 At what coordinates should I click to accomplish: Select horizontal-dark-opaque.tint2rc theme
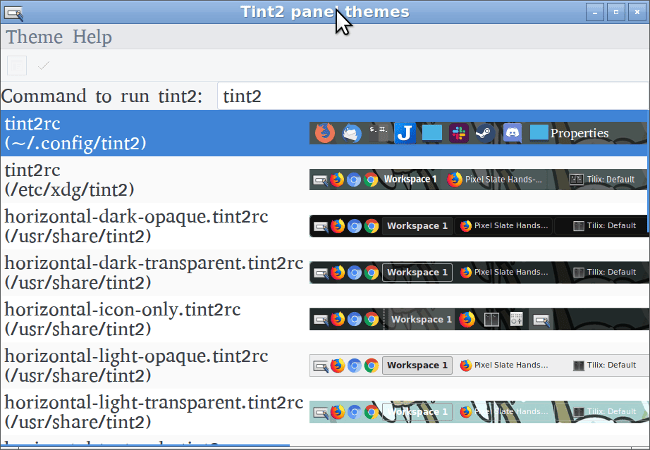324,226
